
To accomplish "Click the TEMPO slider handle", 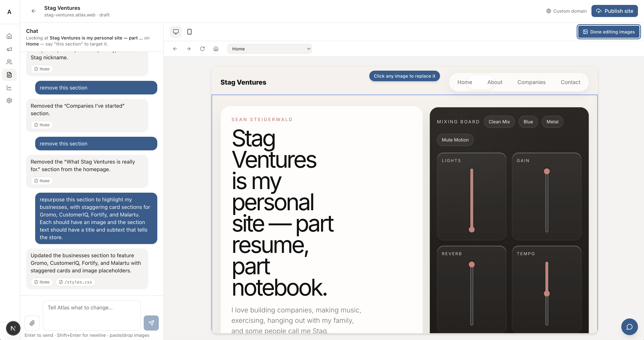I will click(547, 294).
